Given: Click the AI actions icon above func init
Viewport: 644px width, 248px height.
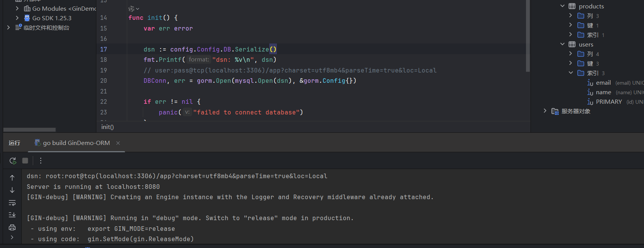Looking at the screenshot, I should [133, 8].
